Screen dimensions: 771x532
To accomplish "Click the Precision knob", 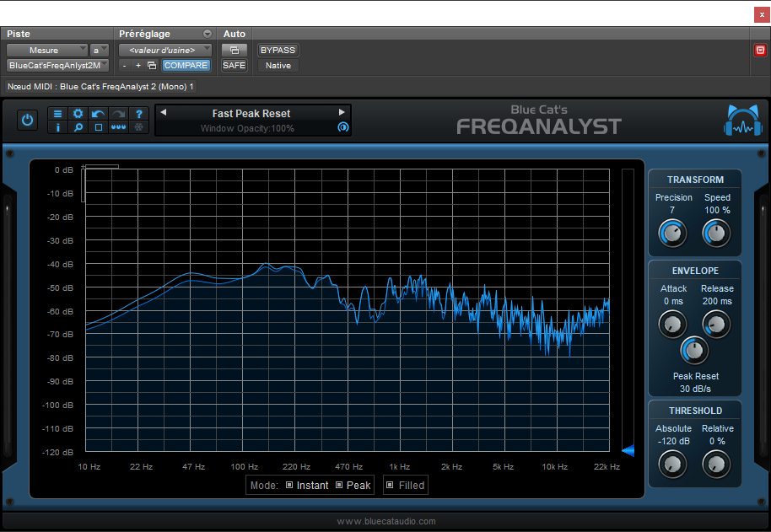I will pyautogui.click(x=672, y=234).
